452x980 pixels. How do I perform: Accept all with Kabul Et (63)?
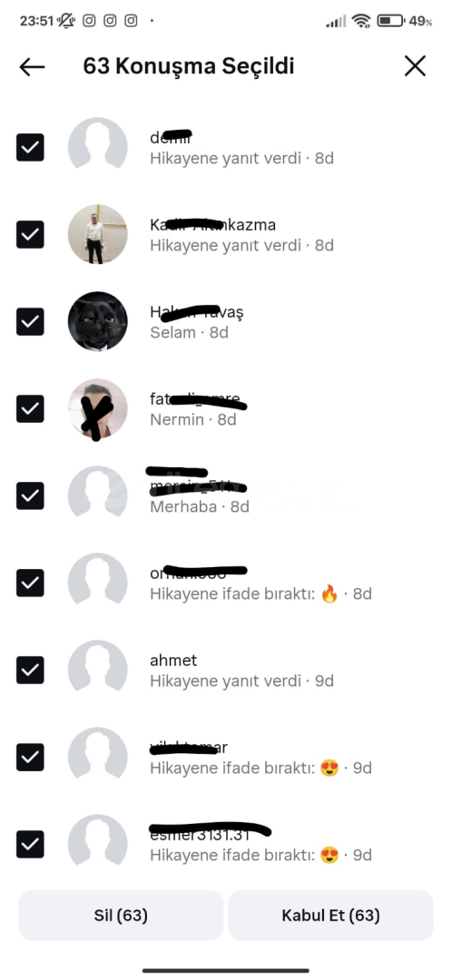(330, 916)
